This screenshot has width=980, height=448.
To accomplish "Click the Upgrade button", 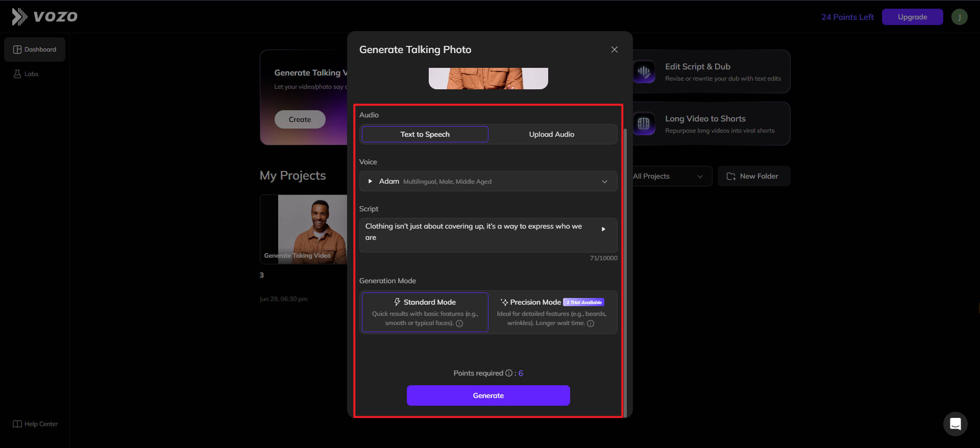I will click(x=912, y=17).
